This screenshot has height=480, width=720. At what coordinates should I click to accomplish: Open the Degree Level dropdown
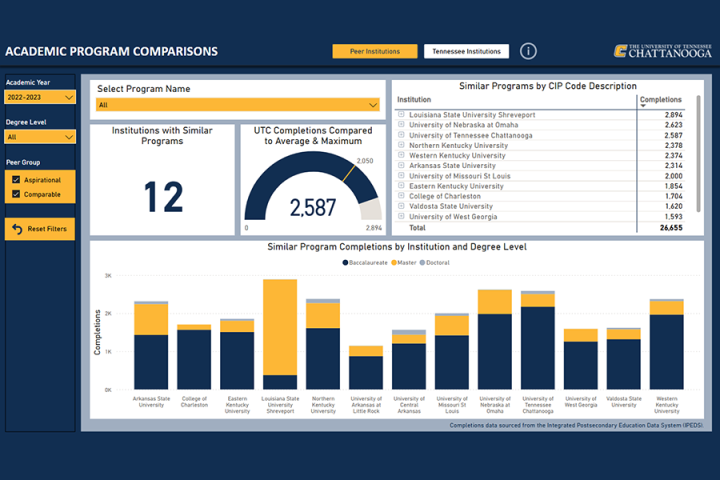39,137
